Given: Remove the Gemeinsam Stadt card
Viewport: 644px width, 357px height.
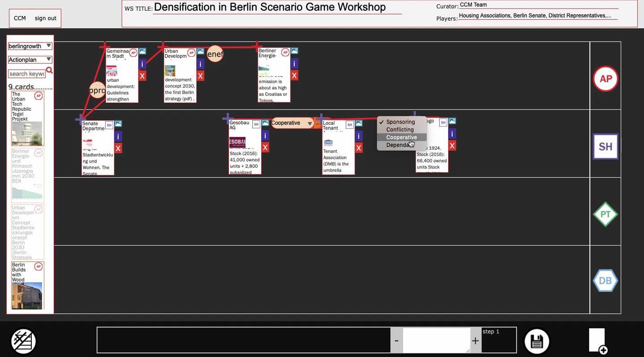Looking at the screenshot, I should 142,76.
